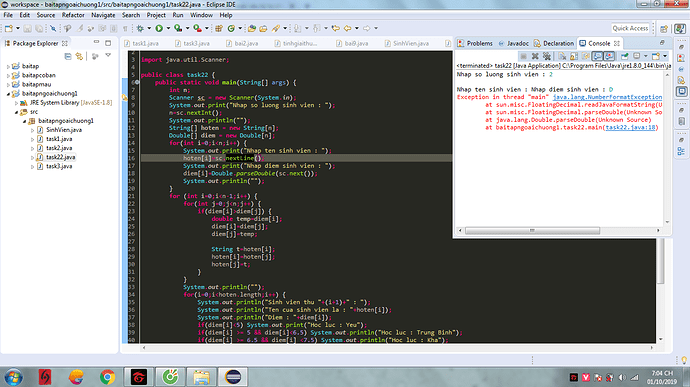Screen dimensions: 690x387
Task: Pin the Console view
Action: [625, 56]
